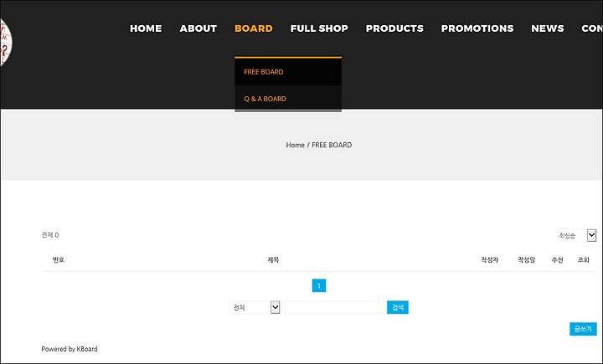Click the FREE BOARD breadcrumb text
The width and height of the screenshot is (603, 364).
coord(332,145)
